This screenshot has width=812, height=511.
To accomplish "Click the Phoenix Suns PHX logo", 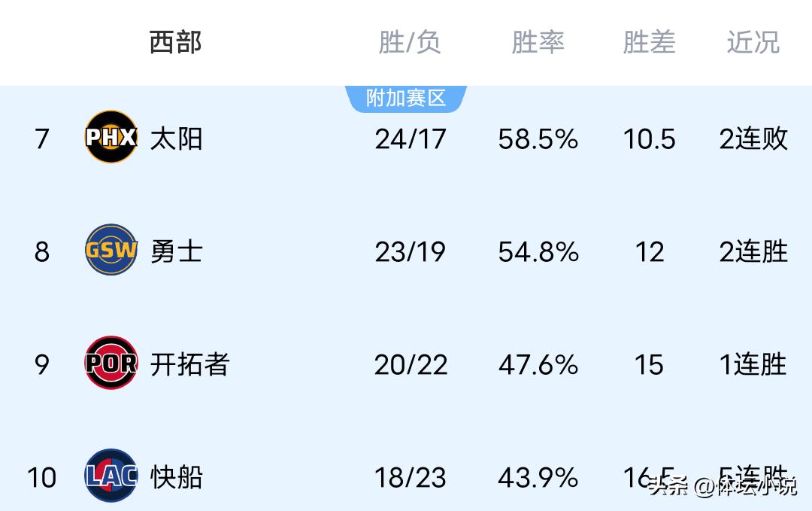I will click(111, 137).
